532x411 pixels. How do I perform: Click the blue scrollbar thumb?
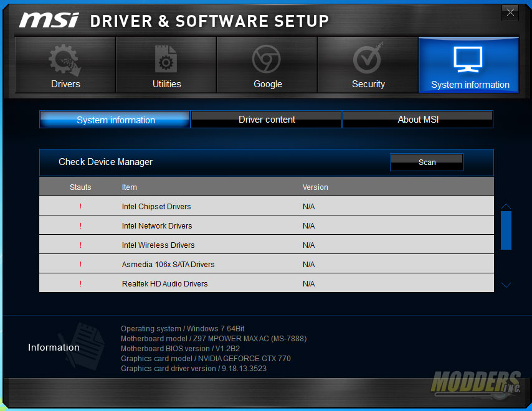click(x=506, y=230)
